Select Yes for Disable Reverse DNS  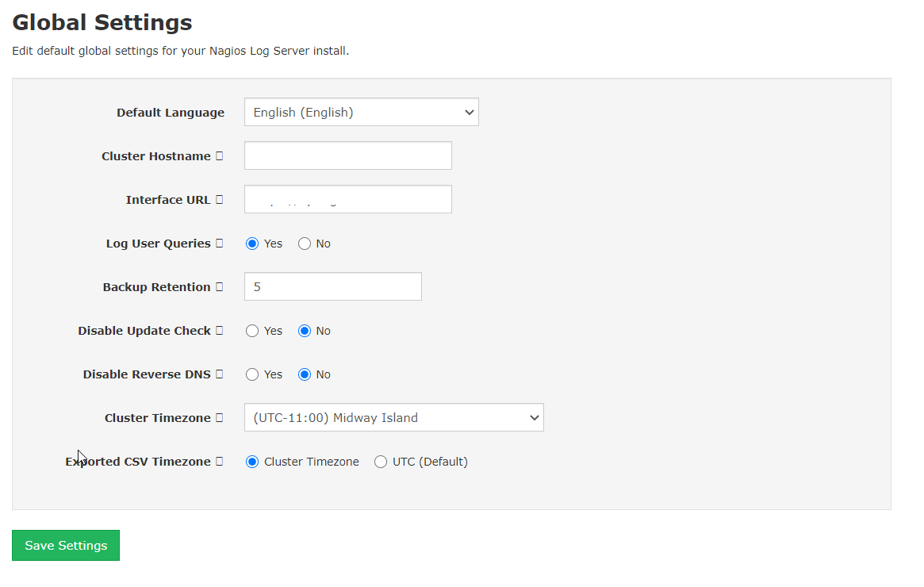(x=252, y=374)
